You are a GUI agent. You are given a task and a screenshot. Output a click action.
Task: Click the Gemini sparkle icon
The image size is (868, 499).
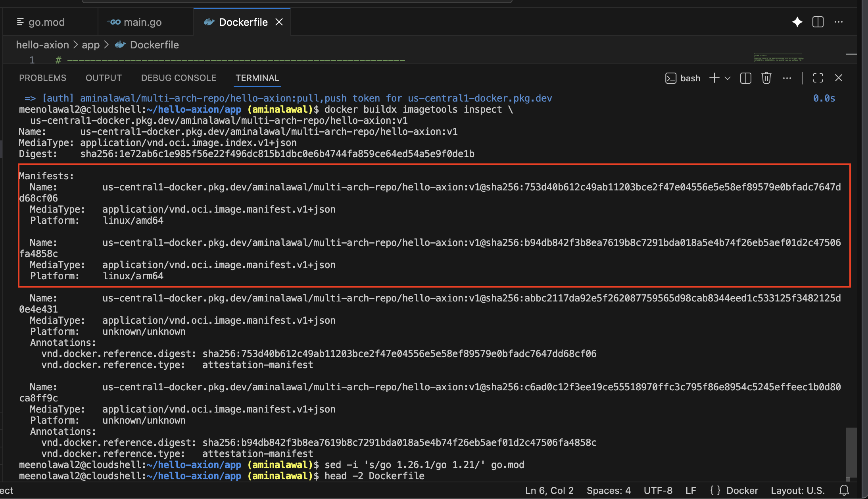click(x=797, y=22)
